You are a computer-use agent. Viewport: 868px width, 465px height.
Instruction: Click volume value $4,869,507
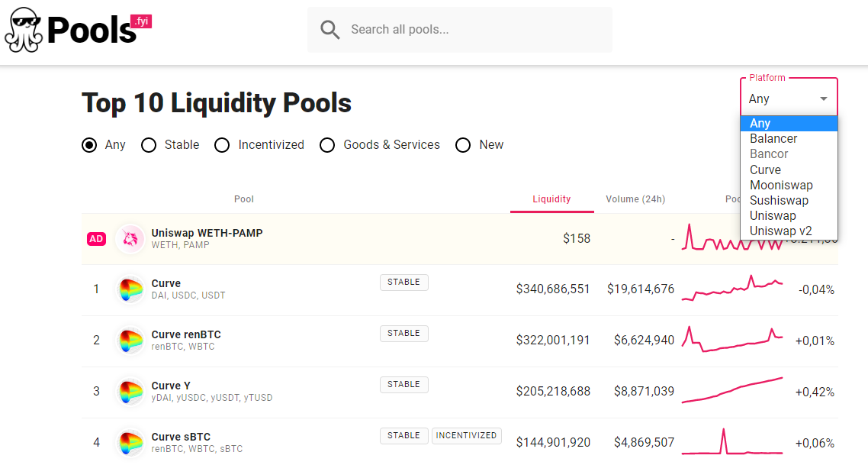tap(644, 442)
